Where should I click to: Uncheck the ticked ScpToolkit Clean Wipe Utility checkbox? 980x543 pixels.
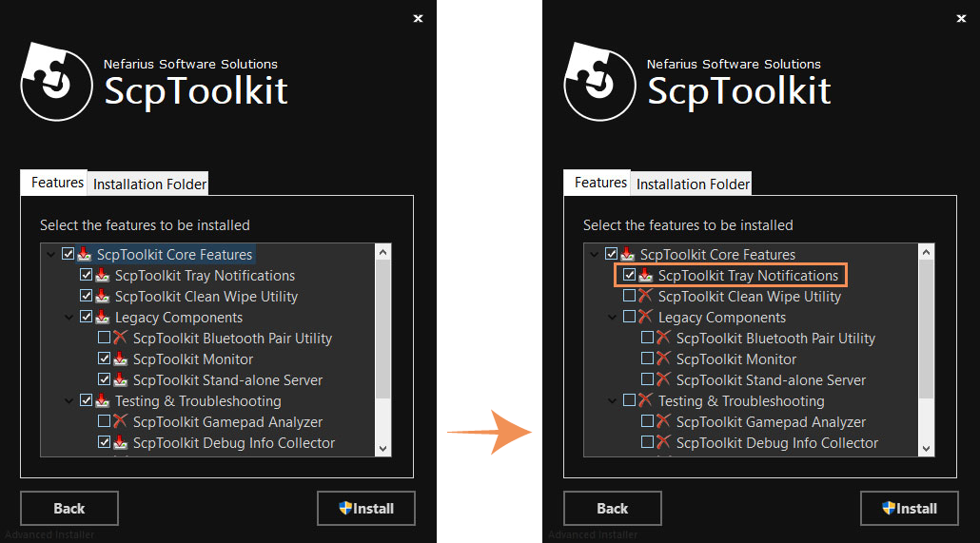tap(87, 297)
